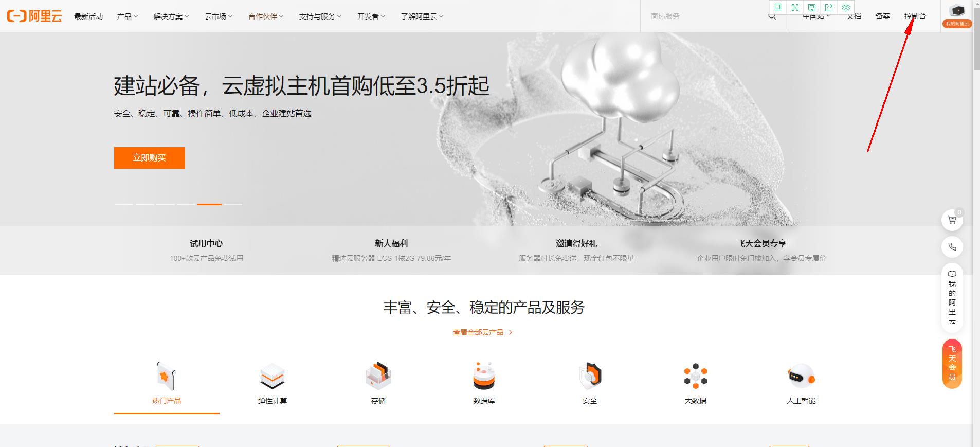This screenshot has height=447, width=980.
Task: Expand the 支持与服务 dropdown menu
Action: point(320,16)
